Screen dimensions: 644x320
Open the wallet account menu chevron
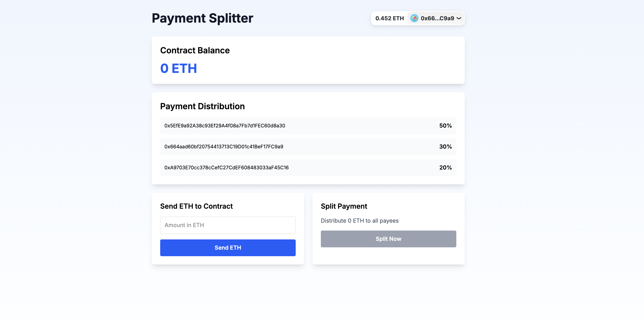[459, 18]
